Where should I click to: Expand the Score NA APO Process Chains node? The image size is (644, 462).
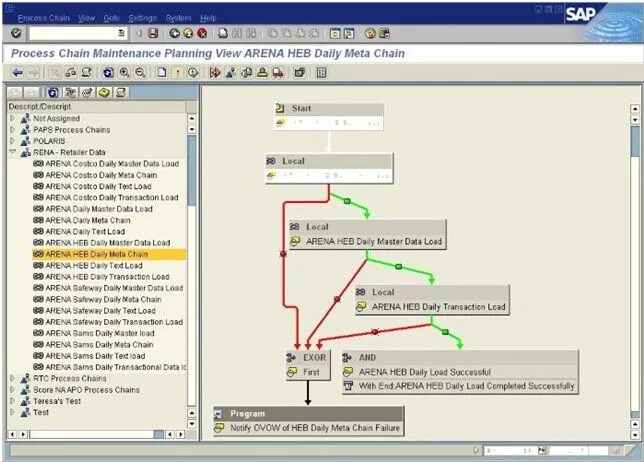pyautogui.click(x=12, y=389)
